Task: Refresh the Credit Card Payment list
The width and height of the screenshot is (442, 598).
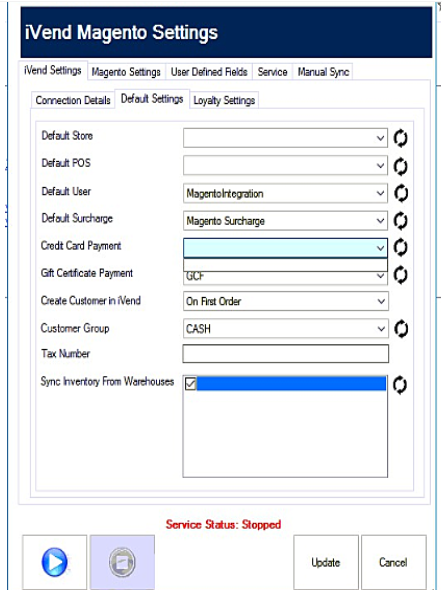Action: click(x=400, y=248)
